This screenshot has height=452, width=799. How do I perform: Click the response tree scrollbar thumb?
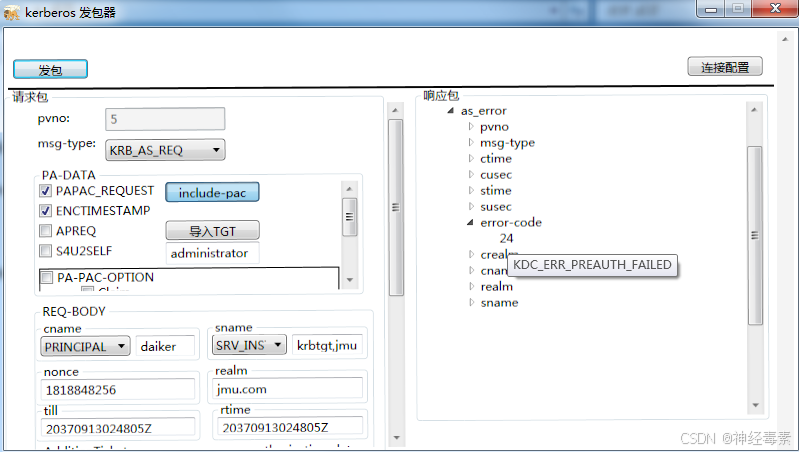click(755, 235)
